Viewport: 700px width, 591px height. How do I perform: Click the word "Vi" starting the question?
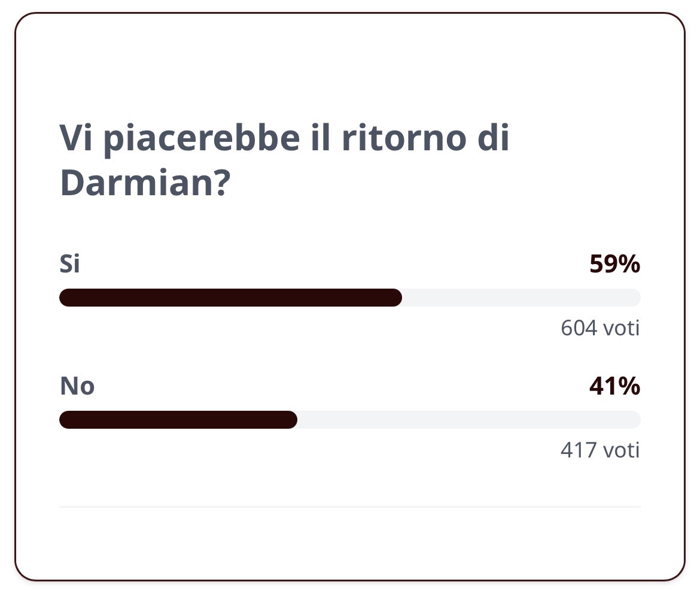click(x=75, y=139)
